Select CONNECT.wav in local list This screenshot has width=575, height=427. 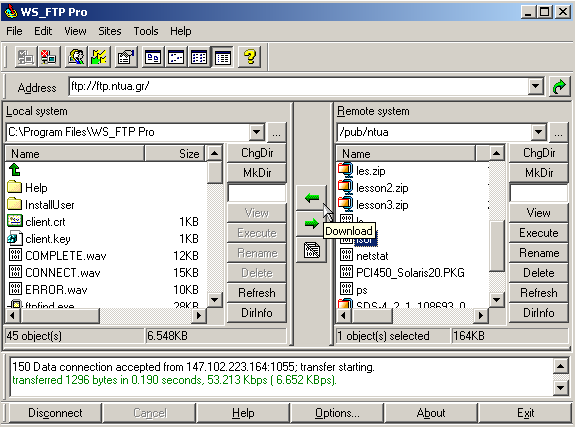click(62, 273)
